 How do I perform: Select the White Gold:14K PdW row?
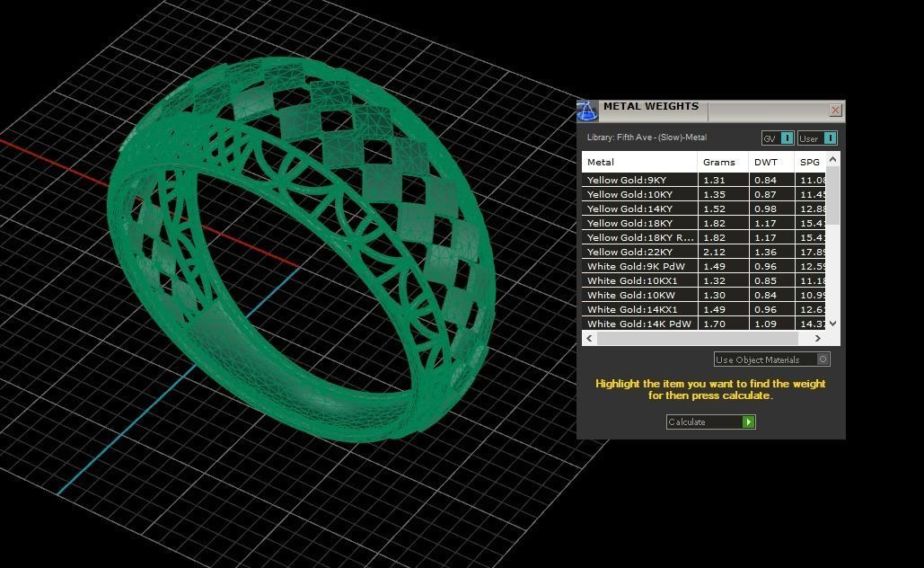pyautogui.click(x=704, y=324)
